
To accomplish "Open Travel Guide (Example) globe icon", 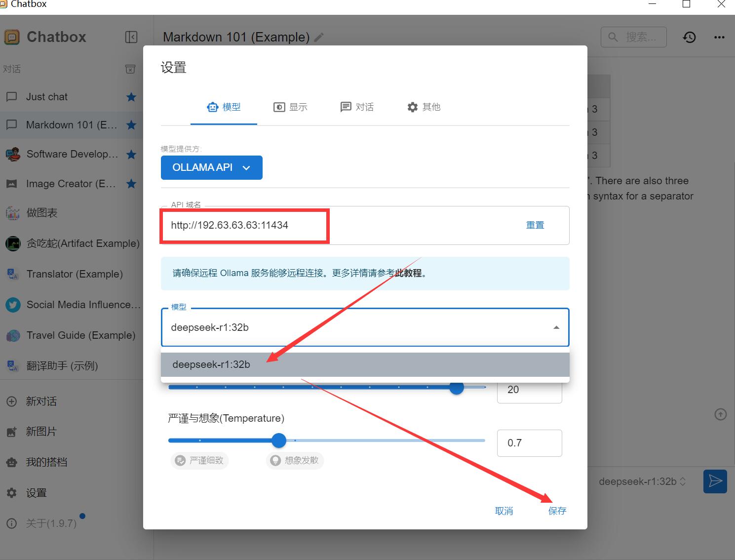I will click(x=12, y=335).
